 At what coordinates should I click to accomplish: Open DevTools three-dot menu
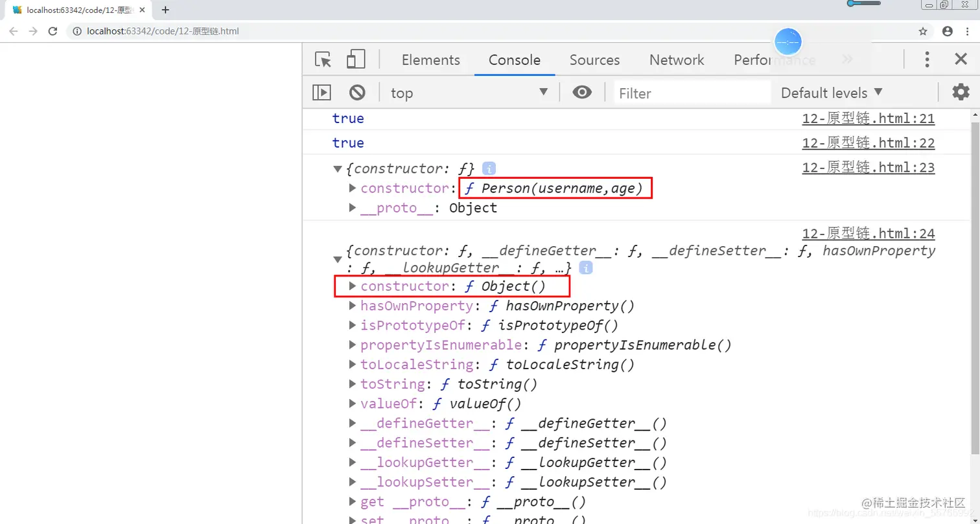[x=927, y=60]
